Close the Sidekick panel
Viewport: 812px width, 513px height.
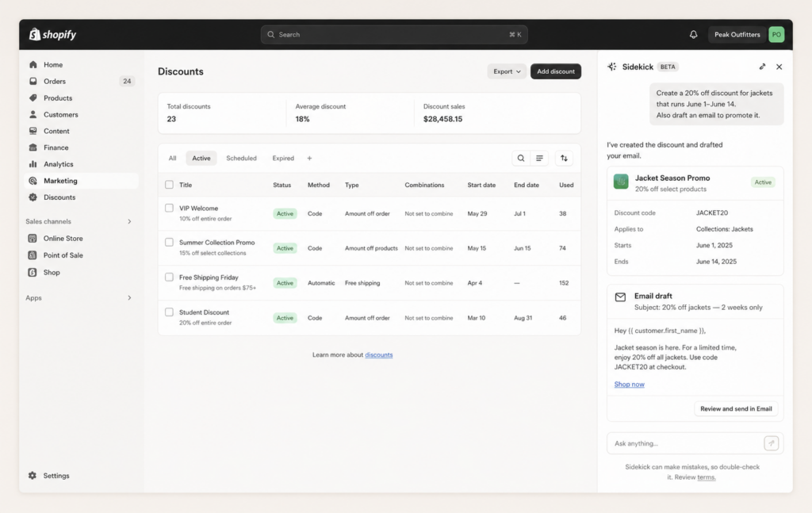[779, 67]
